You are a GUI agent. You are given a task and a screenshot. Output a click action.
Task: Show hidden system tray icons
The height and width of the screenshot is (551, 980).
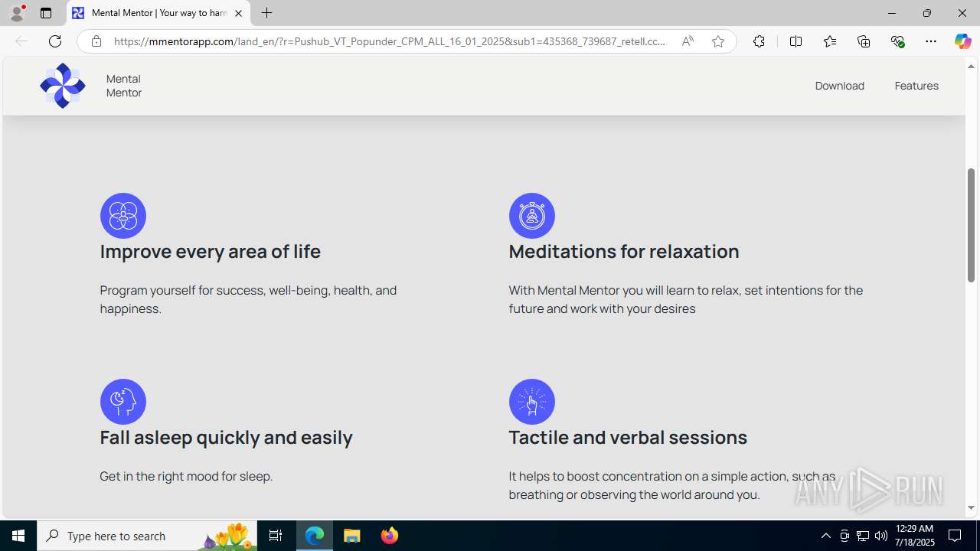[825, 536]
